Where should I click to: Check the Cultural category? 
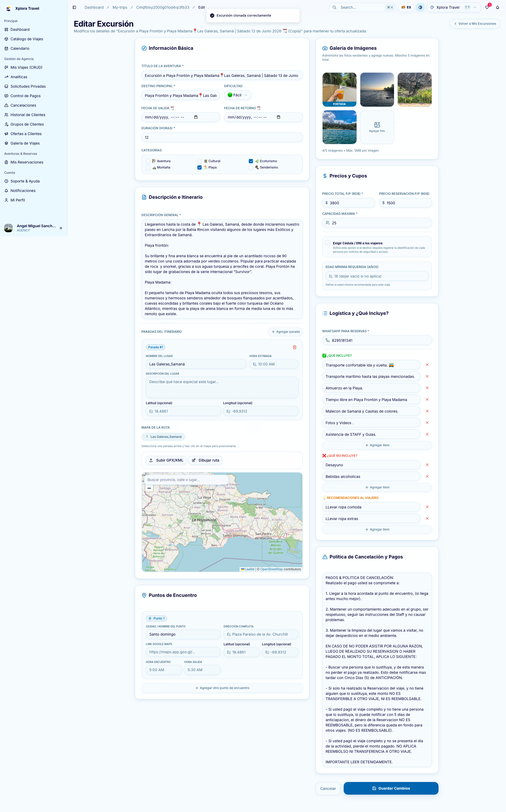click(200, 161)
